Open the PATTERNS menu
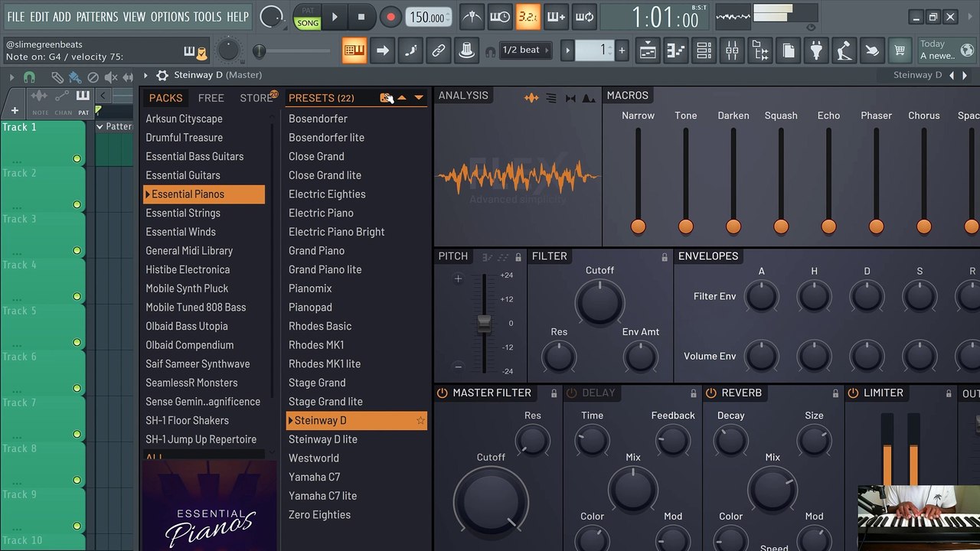Image resolution: width=980 pixels, height=551 pixels. [97, 17]
